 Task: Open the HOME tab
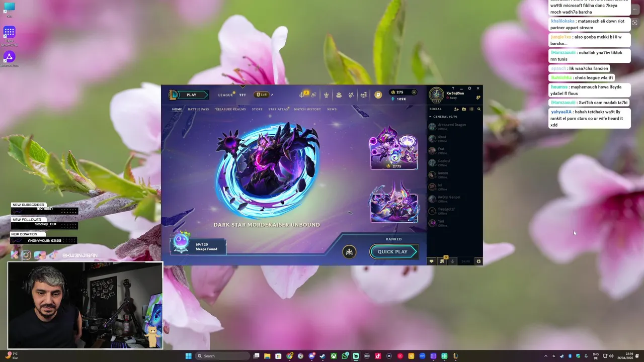[177, 109]
